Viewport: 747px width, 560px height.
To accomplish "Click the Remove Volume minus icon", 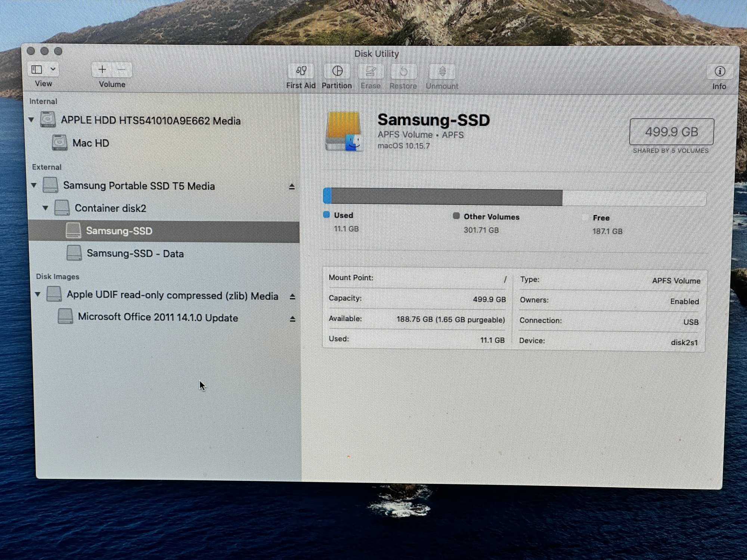I will [x=121, y=69].
